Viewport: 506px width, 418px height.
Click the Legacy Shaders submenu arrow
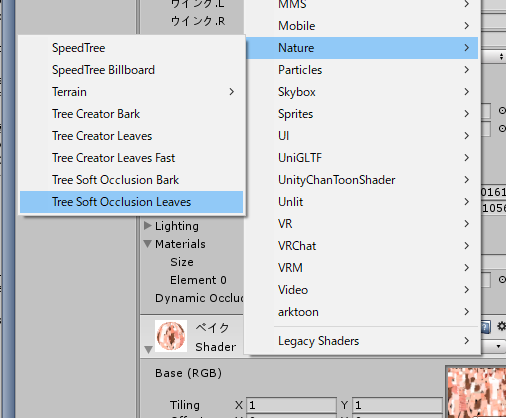(467, 341)
